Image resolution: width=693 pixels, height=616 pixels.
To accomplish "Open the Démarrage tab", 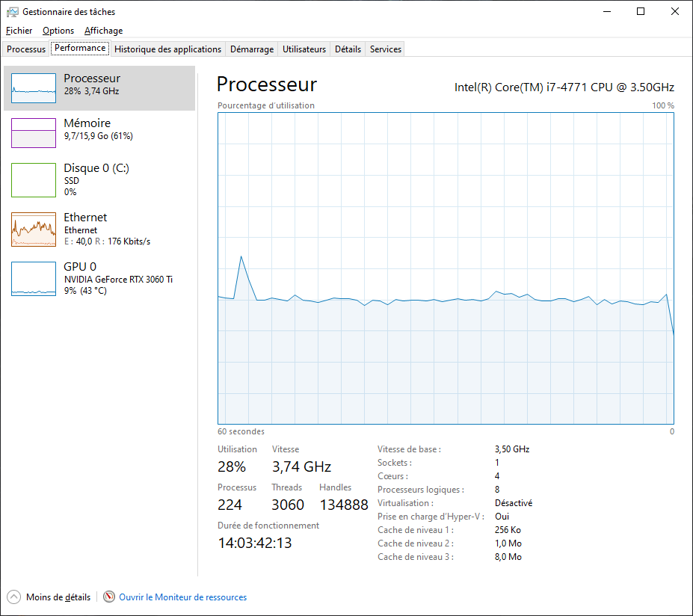I will (251, 49).
